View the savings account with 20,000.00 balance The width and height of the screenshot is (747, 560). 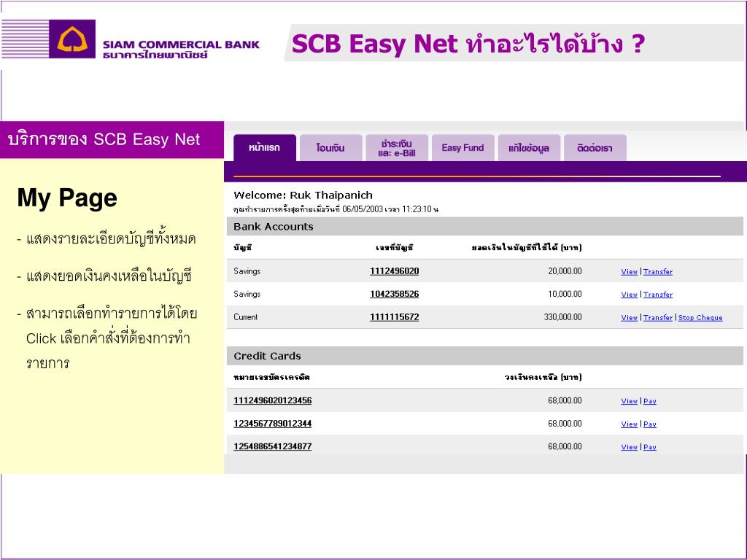click(630, 271)
